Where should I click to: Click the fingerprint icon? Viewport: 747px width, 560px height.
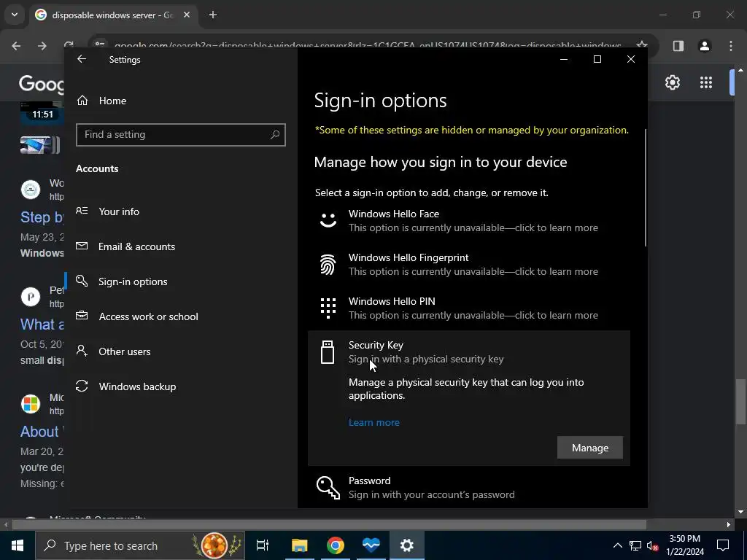click(x=328, y=264)
